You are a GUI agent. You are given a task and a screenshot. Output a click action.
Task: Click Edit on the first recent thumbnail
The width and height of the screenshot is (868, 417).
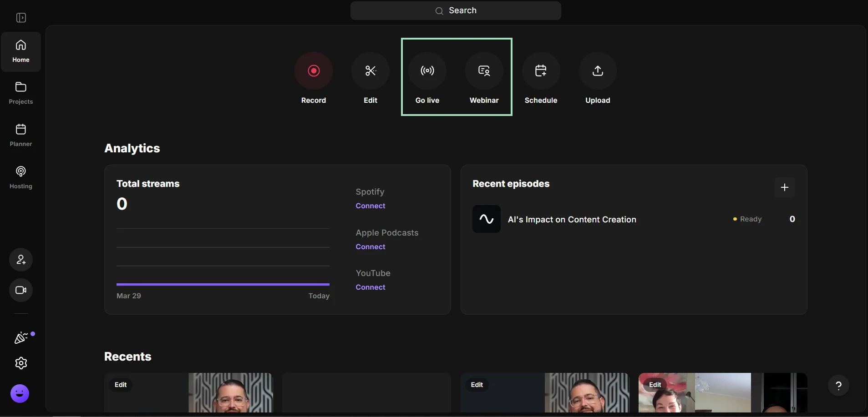[121, 385]
